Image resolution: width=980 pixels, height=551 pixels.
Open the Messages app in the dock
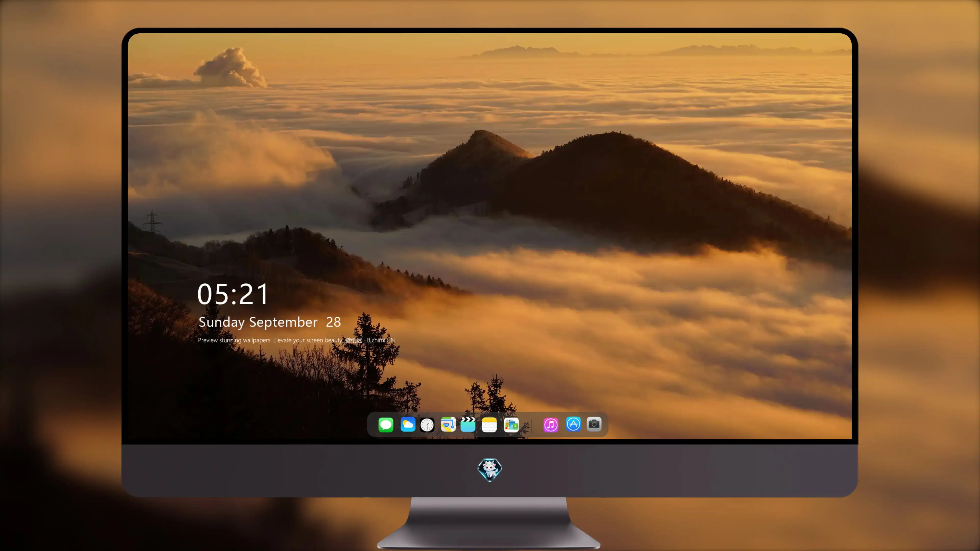coord(386,425)
